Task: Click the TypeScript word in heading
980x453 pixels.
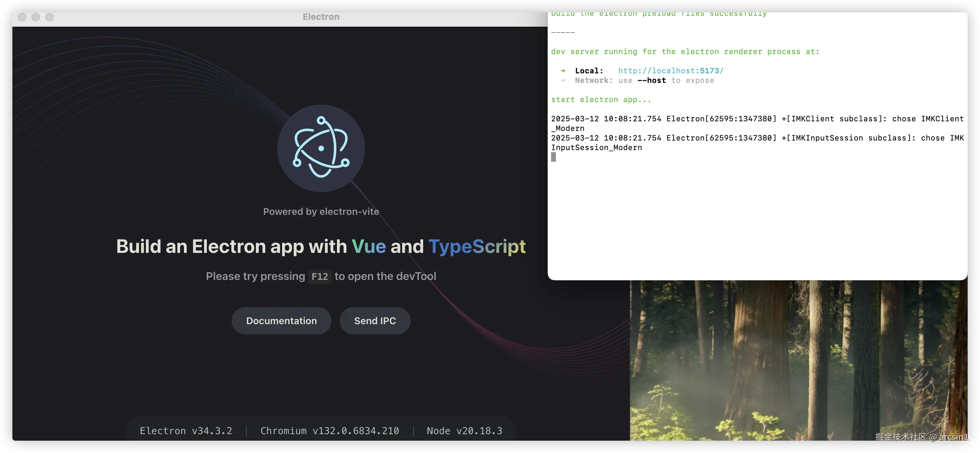Action: pos(477,246)
